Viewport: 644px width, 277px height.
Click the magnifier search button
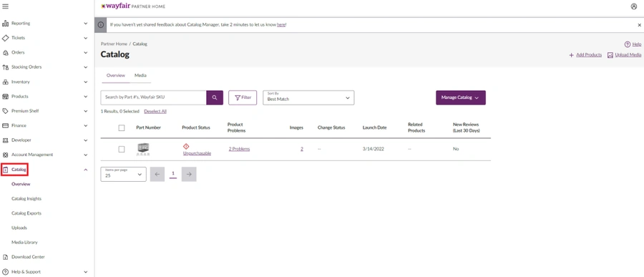(215, 98)
